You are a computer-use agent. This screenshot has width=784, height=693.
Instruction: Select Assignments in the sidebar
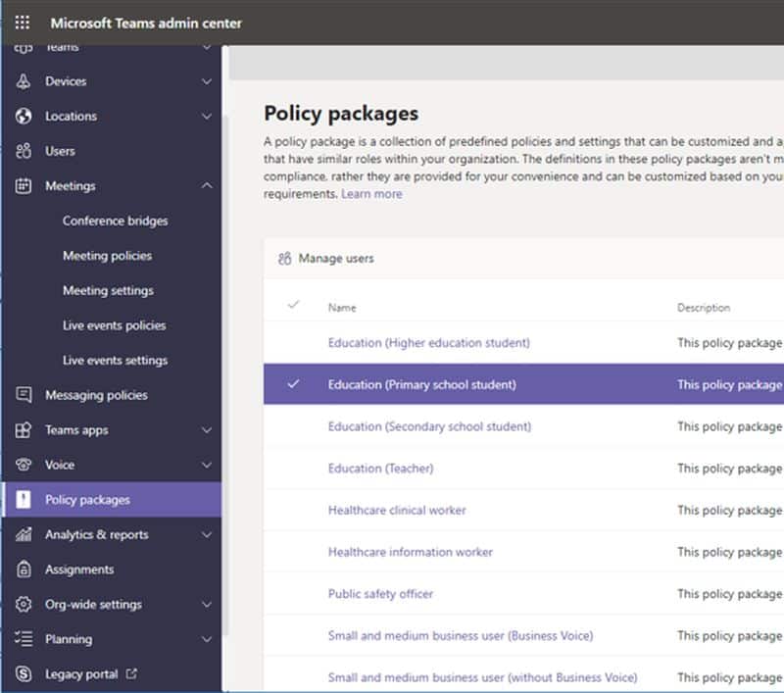coord(79,569)
